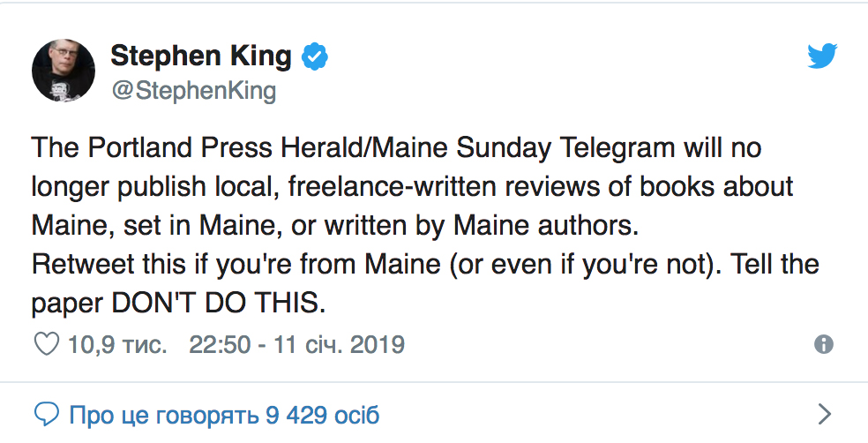Click the Twitter bird logo
Screen dimensions: 868x443
coord(822,56)
